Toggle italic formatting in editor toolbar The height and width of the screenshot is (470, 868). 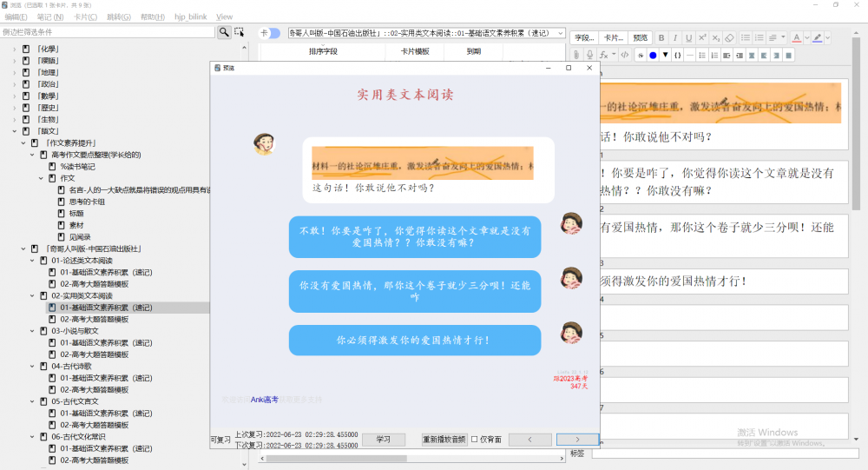tap(675, 37)
